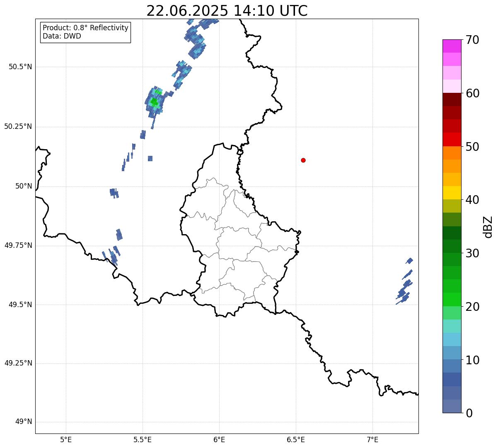Click the 49.5°N latitude label
Image resolution: width=498 pixels, height=448 pixels.
20,305
